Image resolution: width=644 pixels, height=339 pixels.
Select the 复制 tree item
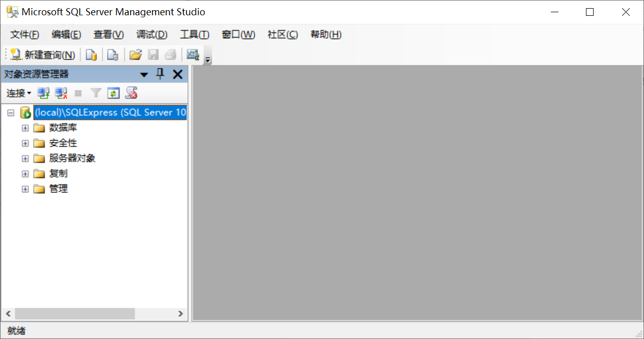tap(59, 174)
